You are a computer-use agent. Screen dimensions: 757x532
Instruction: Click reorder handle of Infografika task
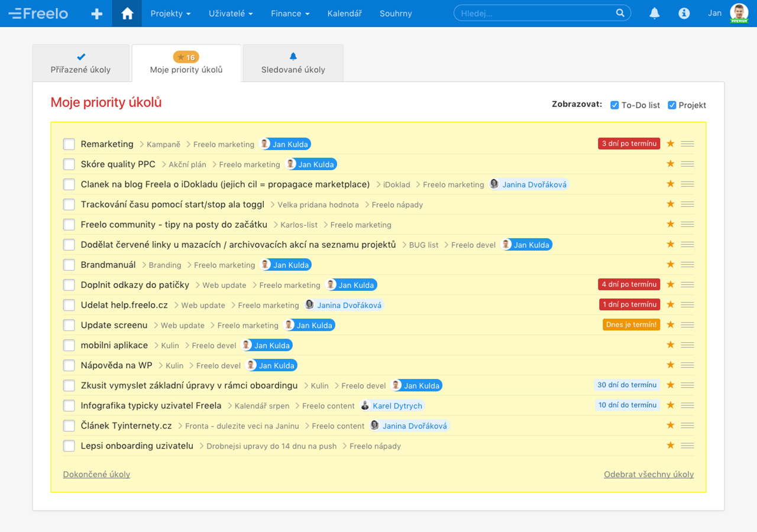pos(687,405)
